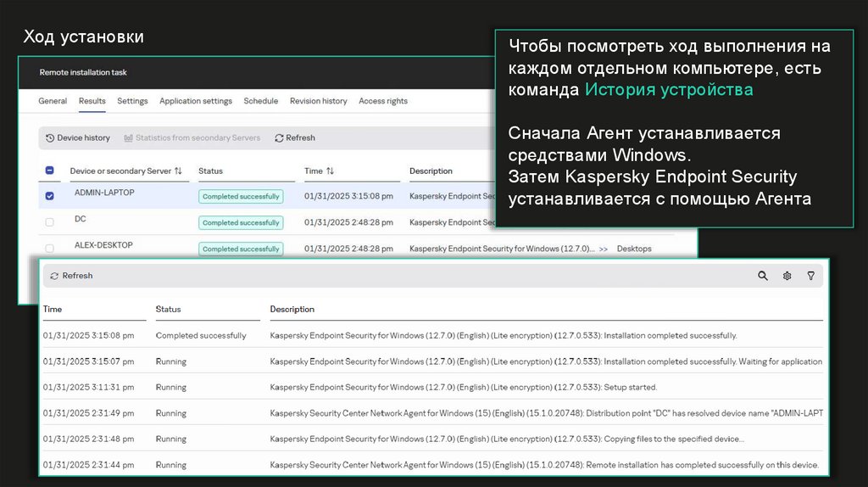Click the ADMIN-LAPTOP device name
Screen dimensions: 868x487
point(104,193)
